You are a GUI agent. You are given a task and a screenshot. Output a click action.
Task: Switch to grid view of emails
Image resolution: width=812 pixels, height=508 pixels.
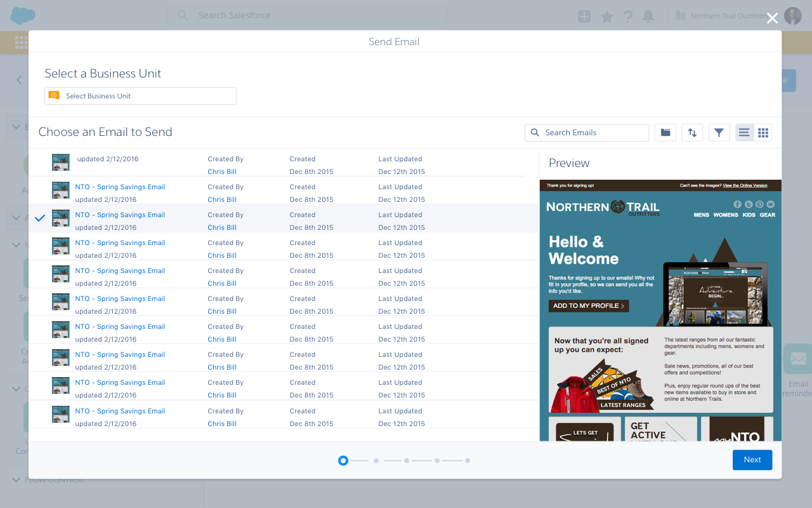click(x=763, y=133)
